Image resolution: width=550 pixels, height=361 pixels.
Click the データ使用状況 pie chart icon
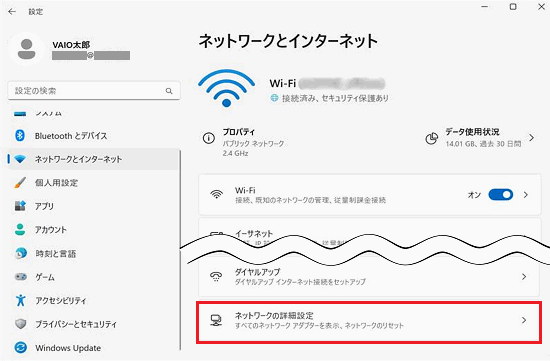pos(431,138)
